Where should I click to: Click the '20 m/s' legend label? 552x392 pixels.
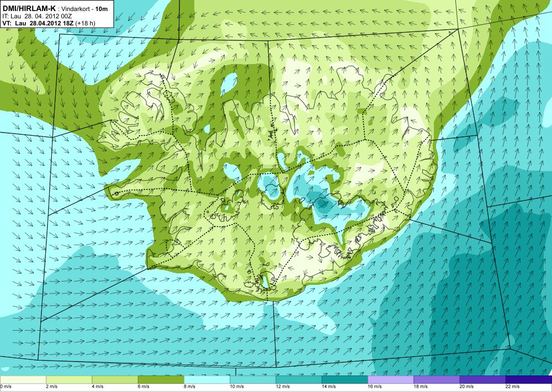[467, 386]
